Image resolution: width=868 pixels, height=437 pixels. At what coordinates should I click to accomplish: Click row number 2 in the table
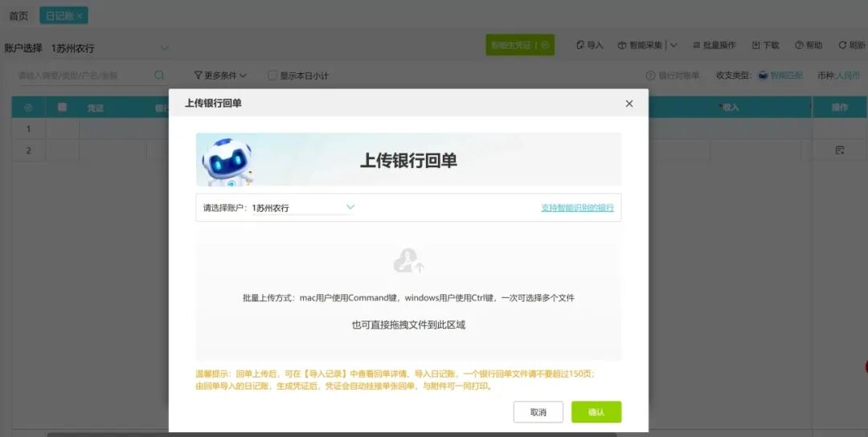click(x=28, y=150)
